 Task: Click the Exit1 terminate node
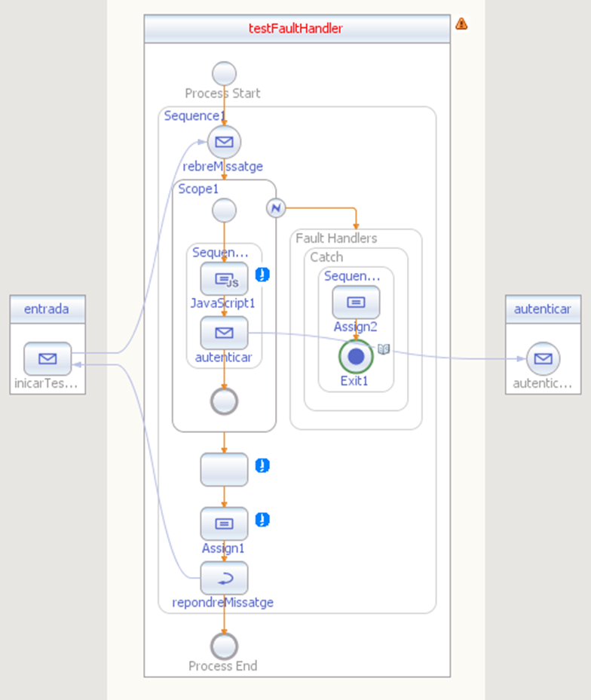(356, 356)
